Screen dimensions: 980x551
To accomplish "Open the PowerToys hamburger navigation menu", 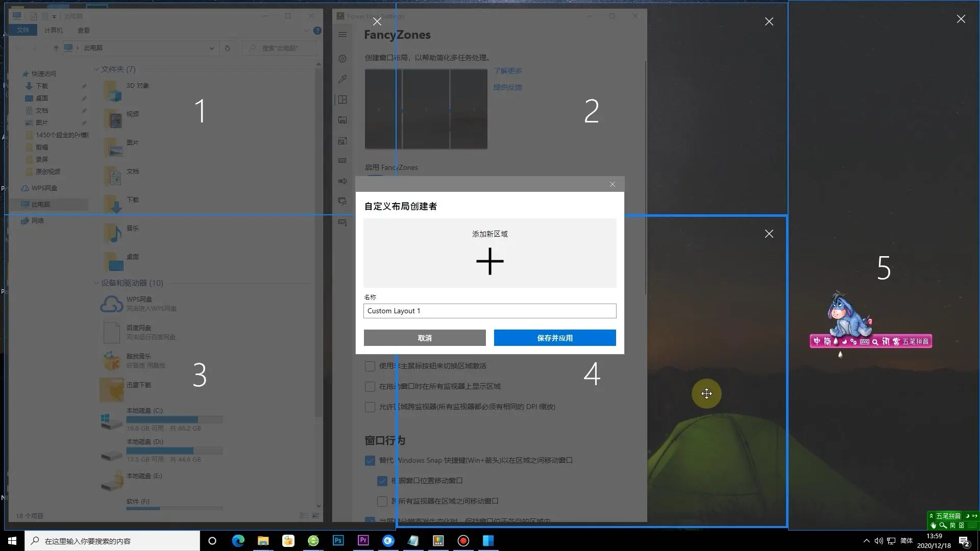I will click(x=342, y=35).
